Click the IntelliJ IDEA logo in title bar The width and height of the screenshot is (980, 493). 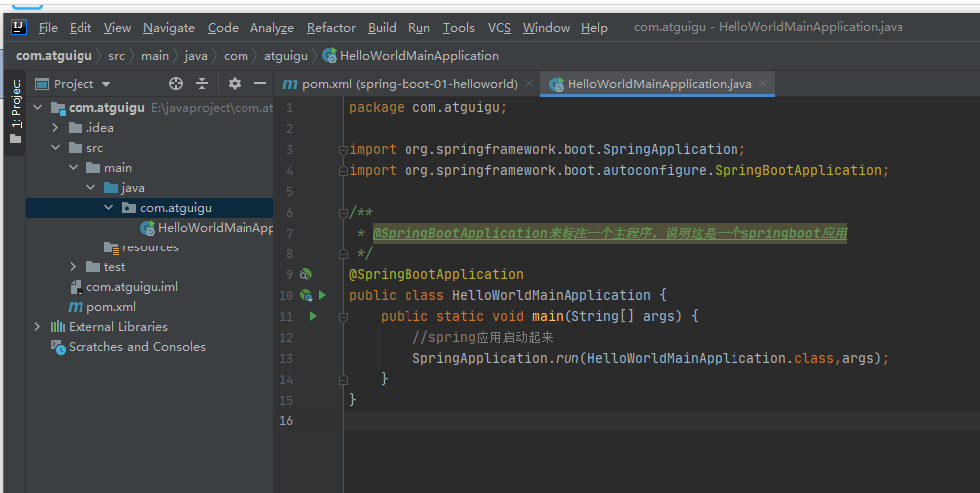click(x=20, y=28)
